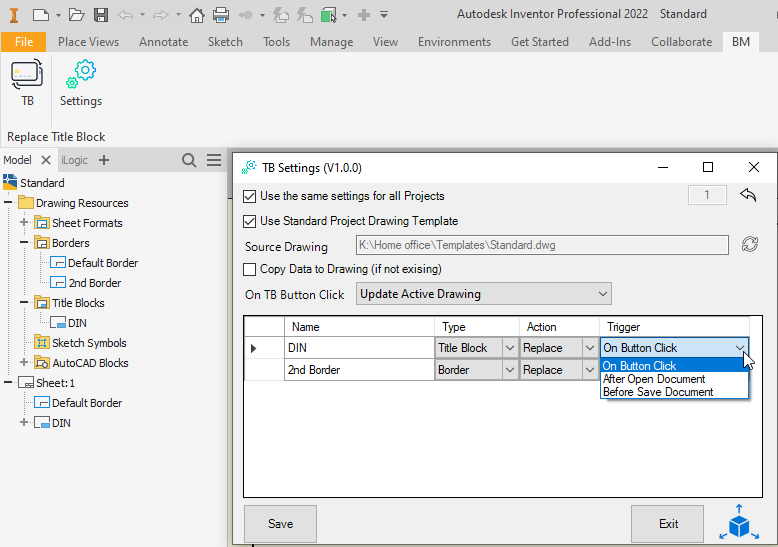Click the TB replace title block icon

pyautogui.click(x=27, y=75)
